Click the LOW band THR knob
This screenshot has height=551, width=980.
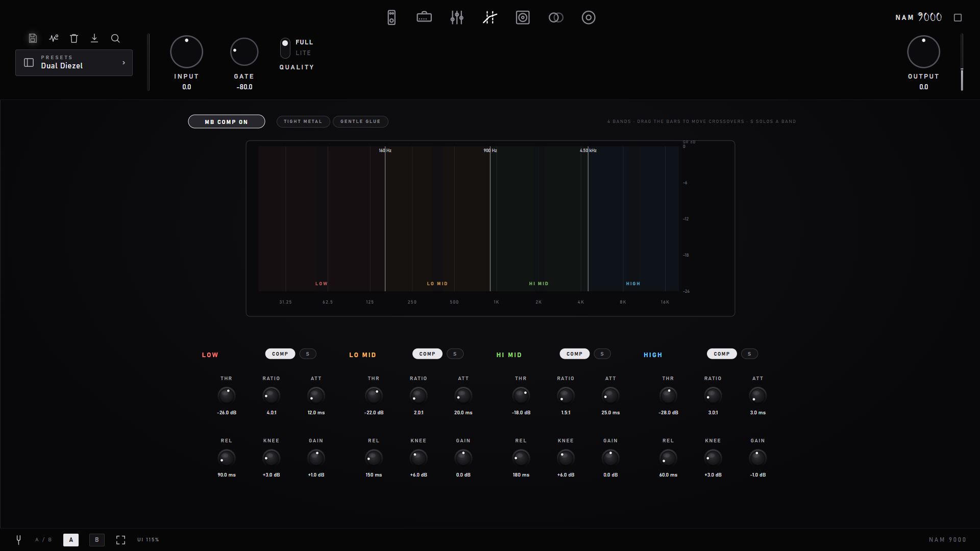coord(227,395)
